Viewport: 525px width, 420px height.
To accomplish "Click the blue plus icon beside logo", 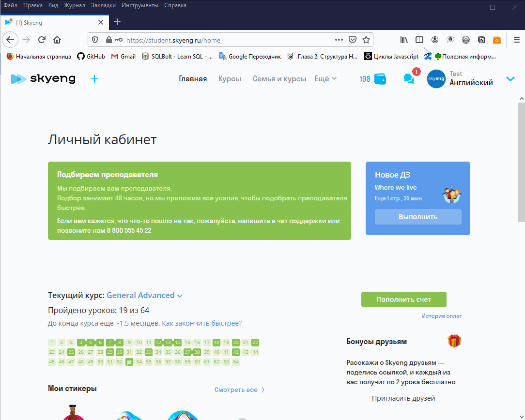I will point(94,79).
